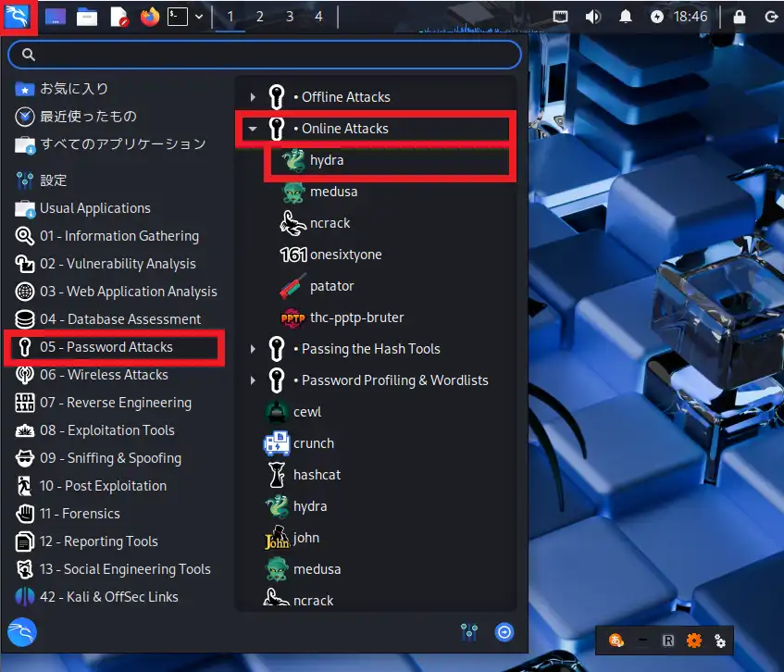Open the text editor panel icon
This screenshot has height=672, width=784.
pyautogui.click(x=119, y=17)
